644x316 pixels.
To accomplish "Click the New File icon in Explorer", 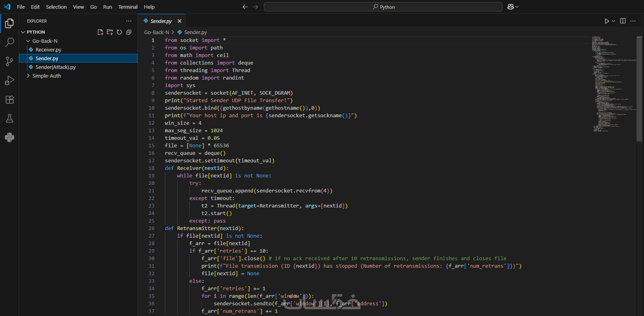I will click(100, 32).
